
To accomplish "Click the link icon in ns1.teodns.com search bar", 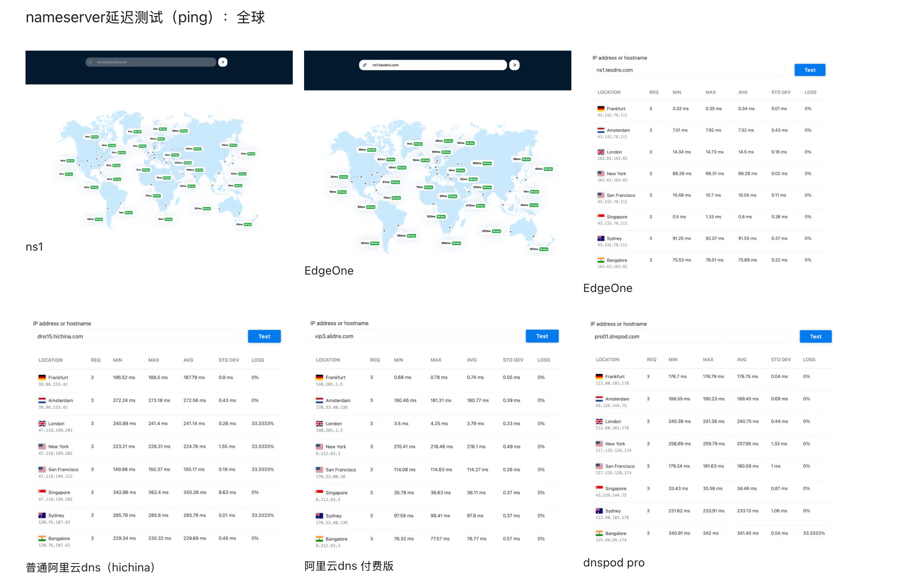I will (x=365, y=65).
